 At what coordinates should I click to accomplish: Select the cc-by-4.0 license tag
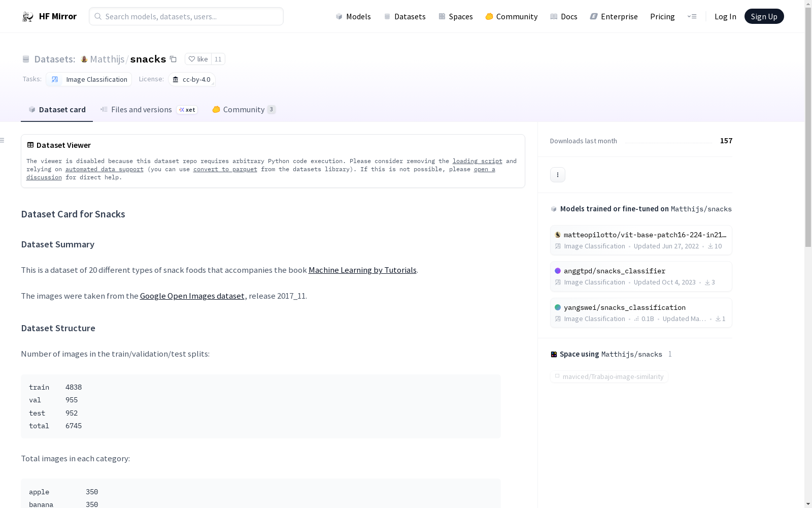[x=192, y=79]
